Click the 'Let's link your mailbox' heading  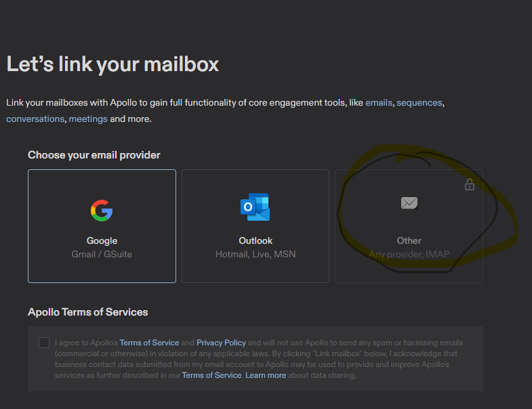[x=112, y=64]
